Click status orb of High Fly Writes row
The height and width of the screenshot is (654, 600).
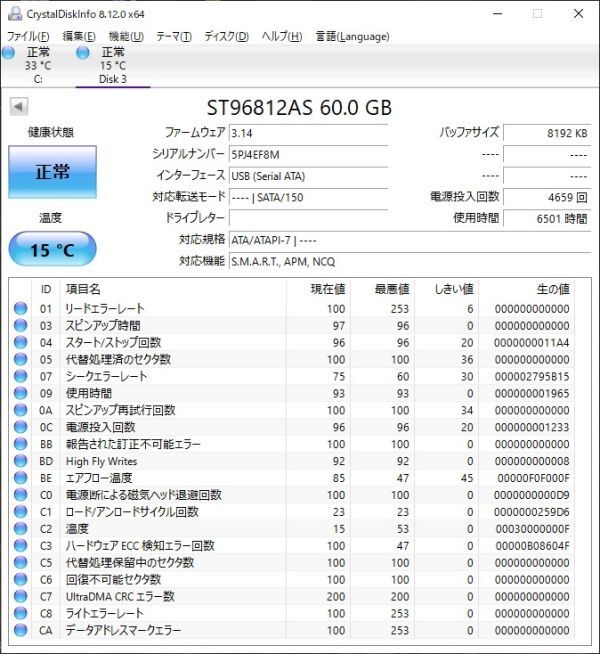20,461
